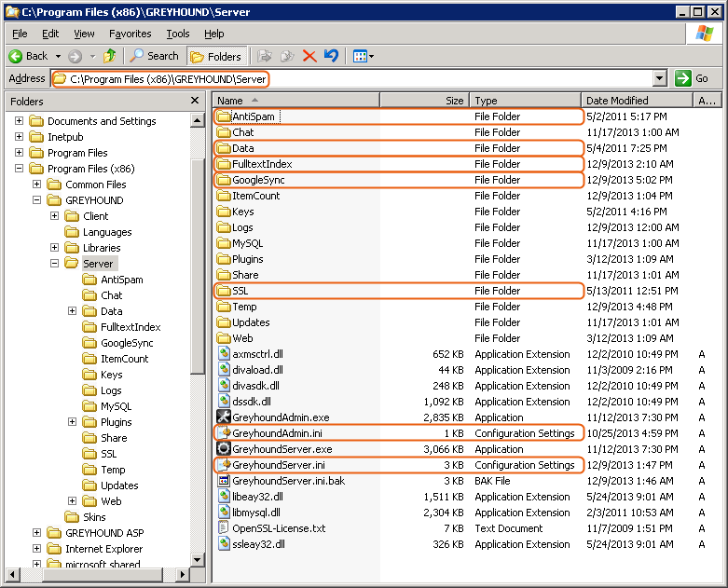
Task: Click the Copy To toolbar icon
Action: pyautogui.click(x=287, y=56)
